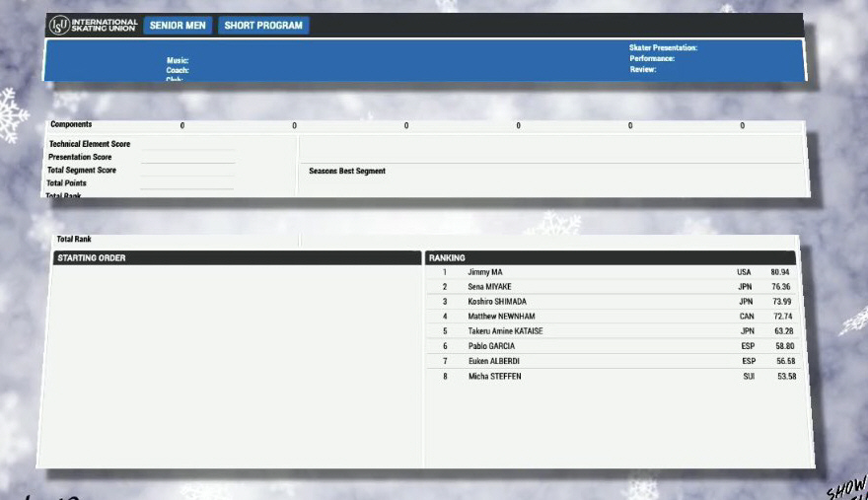Select Pablo GARCIA in ranking

[491, 346]
